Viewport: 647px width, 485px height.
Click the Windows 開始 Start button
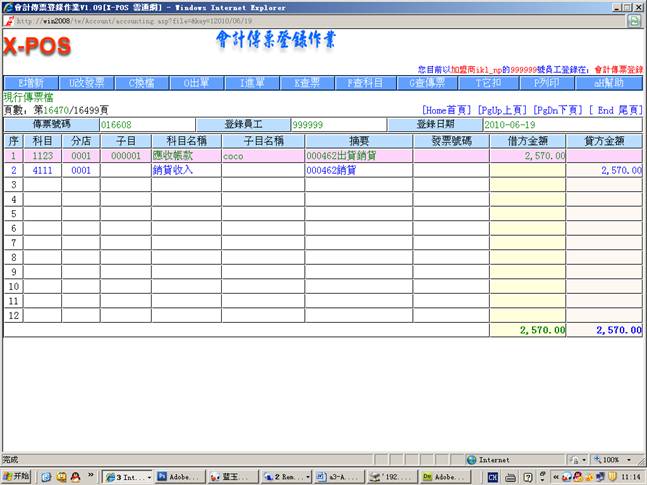pyautogui.click(x=18, y=477)
